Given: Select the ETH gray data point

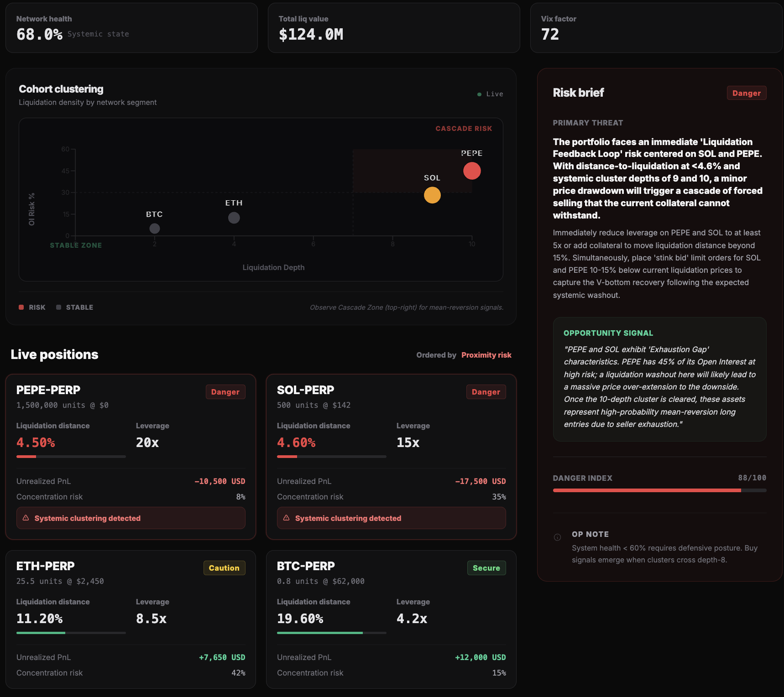Looking at the screenshot, I should point(234,218).
